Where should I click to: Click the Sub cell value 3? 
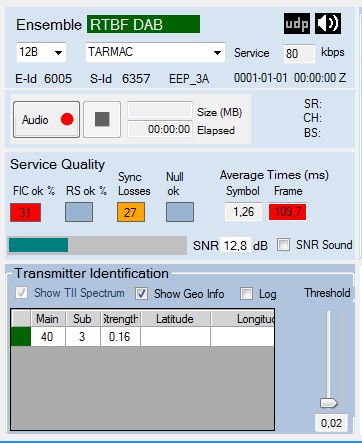(83, 337)
